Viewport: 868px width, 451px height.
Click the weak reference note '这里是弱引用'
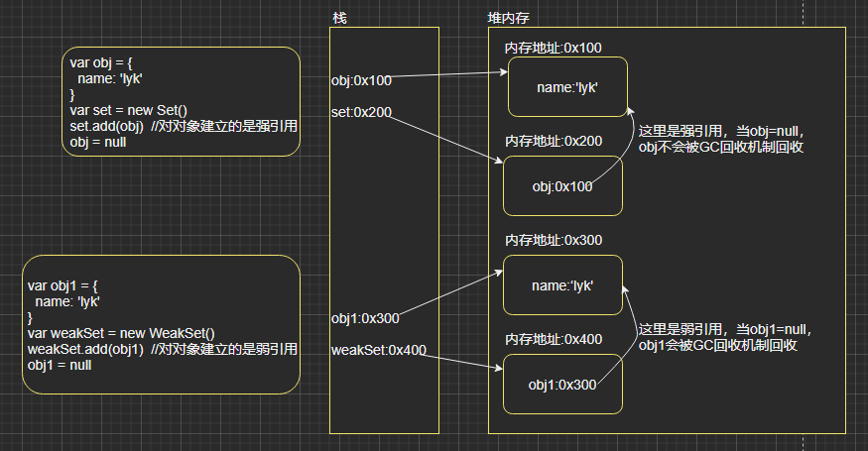[725, 337]
